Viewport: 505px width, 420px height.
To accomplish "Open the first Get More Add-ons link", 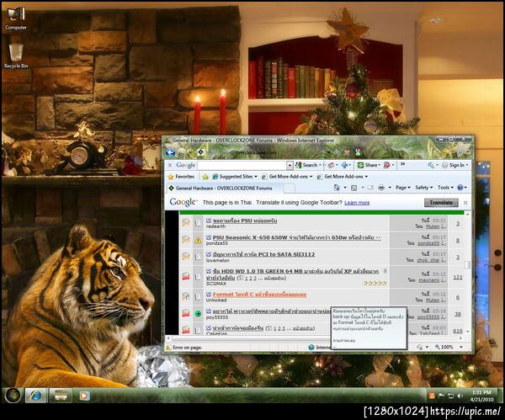I will [x=287, y=177].
